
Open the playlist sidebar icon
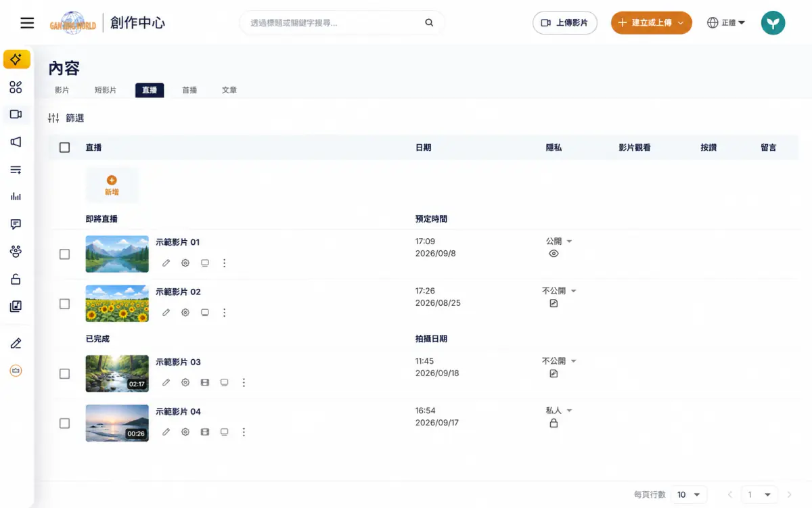click(16, 170)
